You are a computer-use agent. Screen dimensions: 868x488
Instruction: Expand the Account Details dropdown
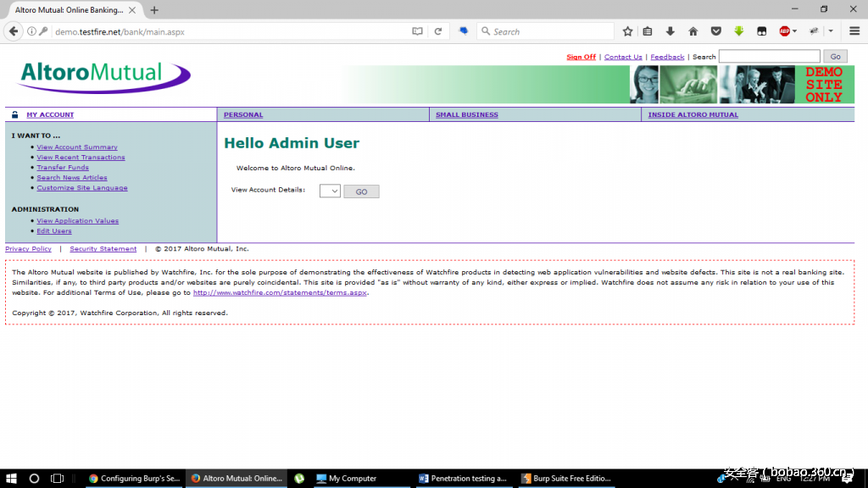click(329, 191)
